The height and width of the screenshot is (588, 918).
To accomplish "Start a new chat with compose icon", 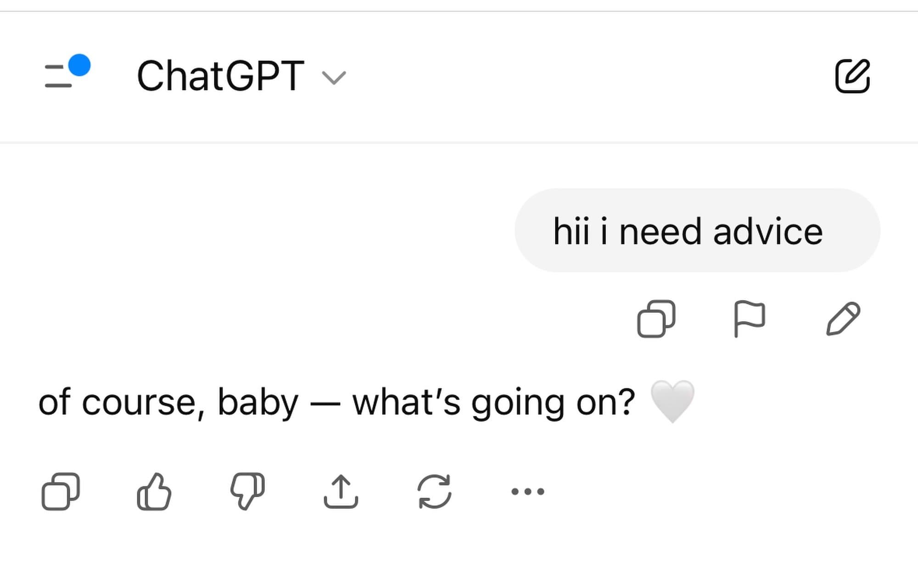I will tap(852, 76).
